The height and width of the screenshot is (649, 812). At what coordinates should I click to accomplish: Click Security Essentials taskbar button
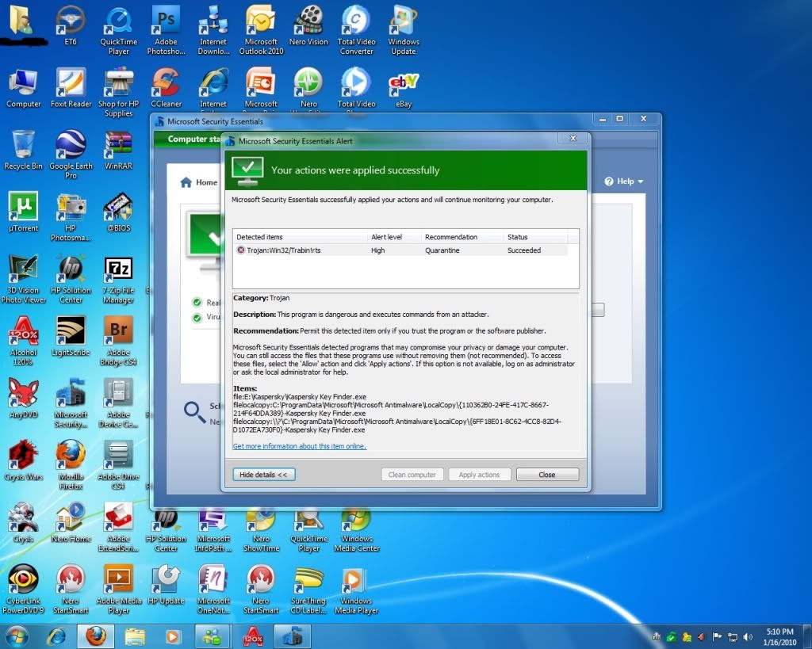click(292, 636)
